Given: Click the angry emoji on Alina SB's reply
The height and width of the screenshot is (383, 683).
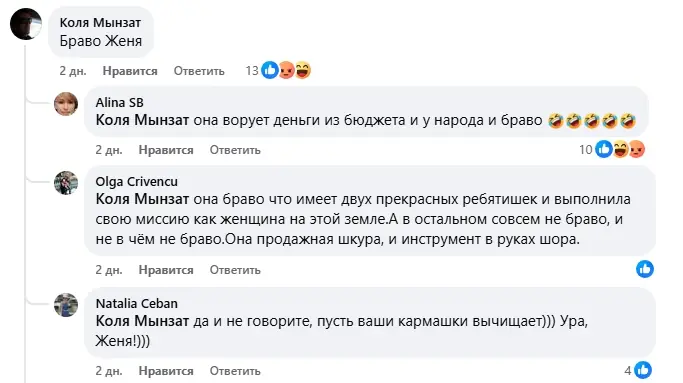Looking at the screenshot, I should point(637,149).
